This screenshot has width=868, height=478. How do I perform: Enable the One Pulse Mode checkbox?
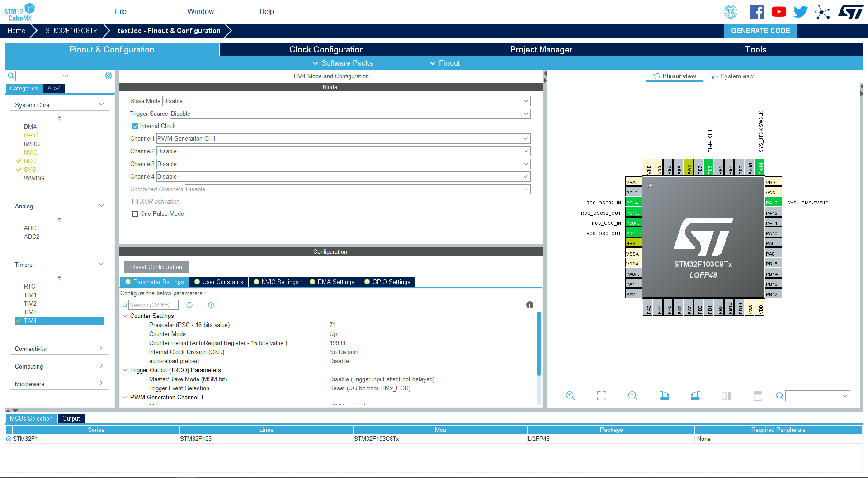click(x=135, y=214)
